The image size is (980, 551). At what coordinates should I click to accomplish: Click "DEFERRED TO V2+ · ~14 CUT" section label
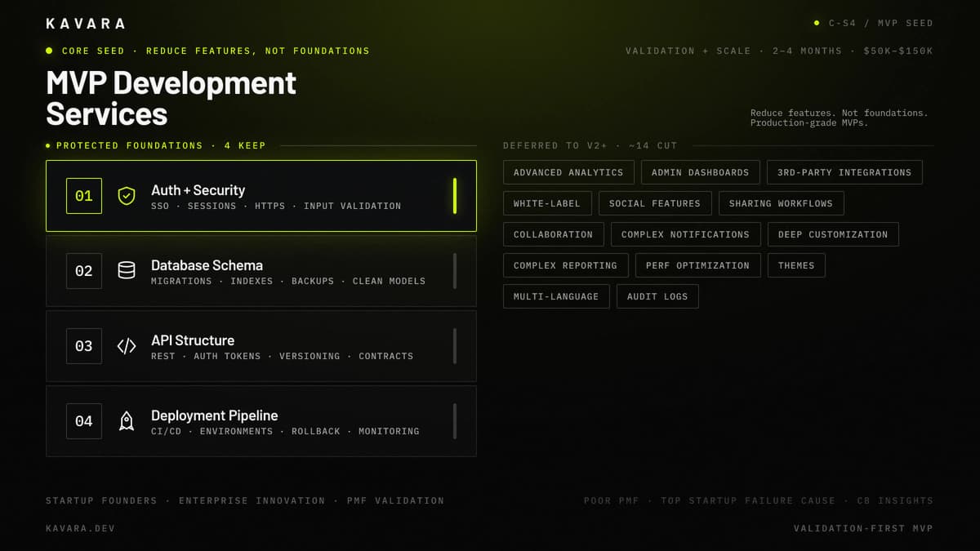pyautogui.click(x=590, y=145)
